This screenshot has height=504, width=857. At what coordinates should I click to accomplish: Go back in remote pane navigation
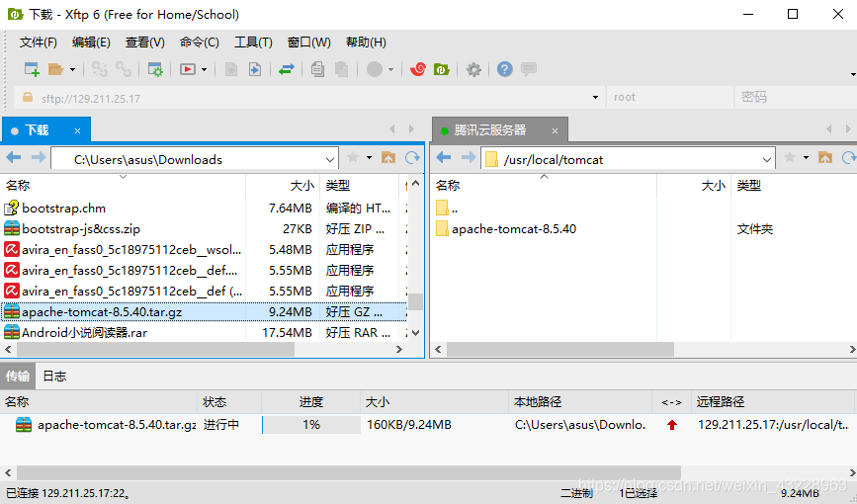pos(444,158)
